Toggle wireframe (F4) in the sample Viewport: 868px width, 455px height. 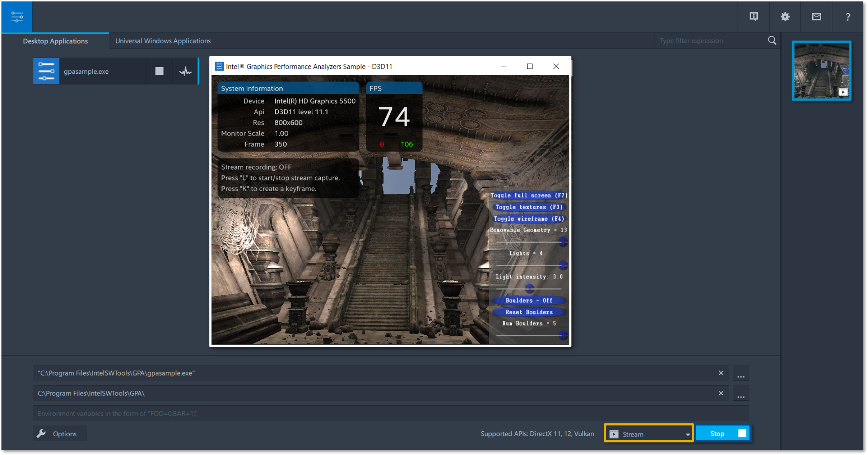pyautogui.click(x=529, y=219)
